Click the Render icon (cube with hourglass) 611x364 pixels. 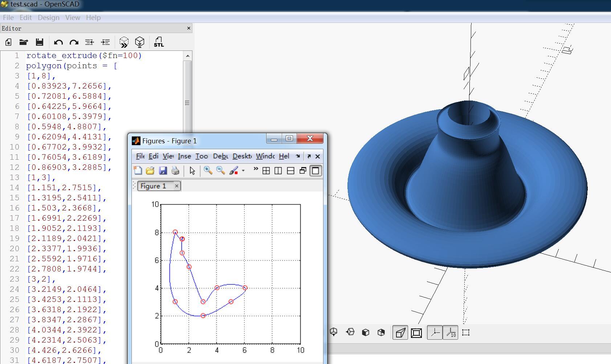[x=139, y=42]
